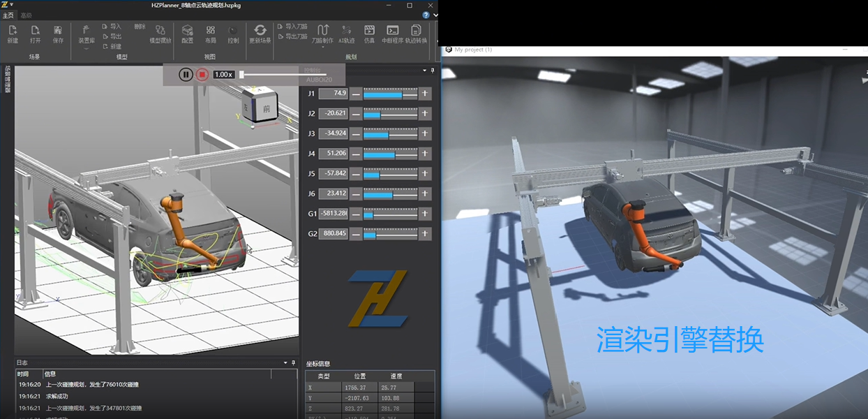Switch to the 主页 home tab
868x419 pixels.
point(8,15)
